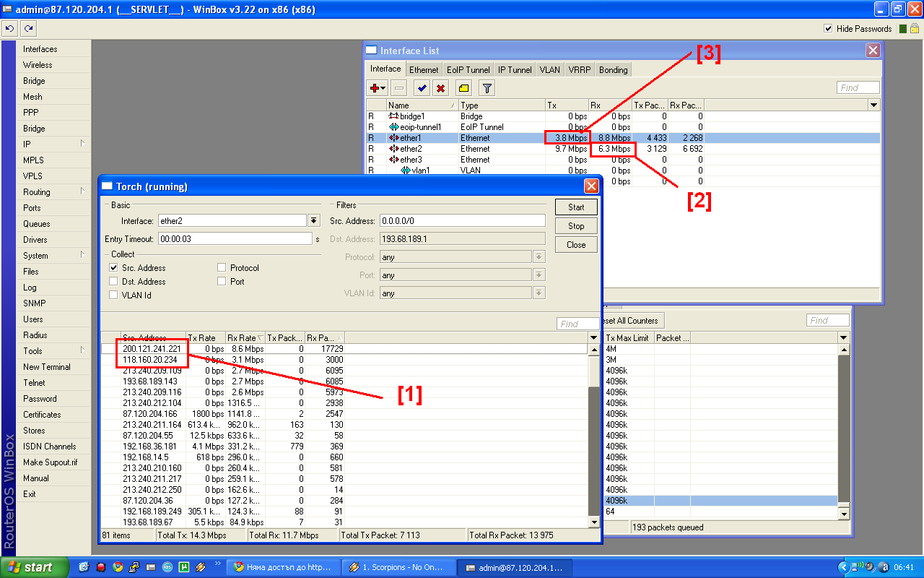Click the undo arrow in the toolbar
The height and width of the screenshot is (578, 924).
(9, 28)
